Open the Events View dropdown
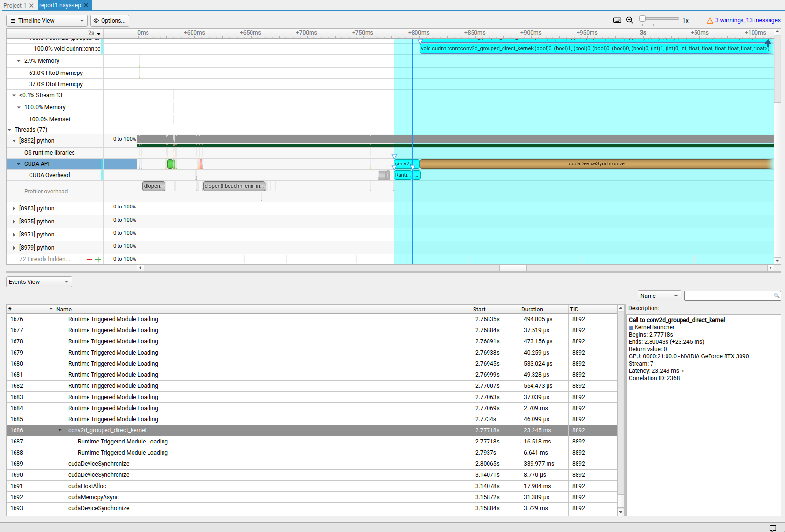 point(39,282)
